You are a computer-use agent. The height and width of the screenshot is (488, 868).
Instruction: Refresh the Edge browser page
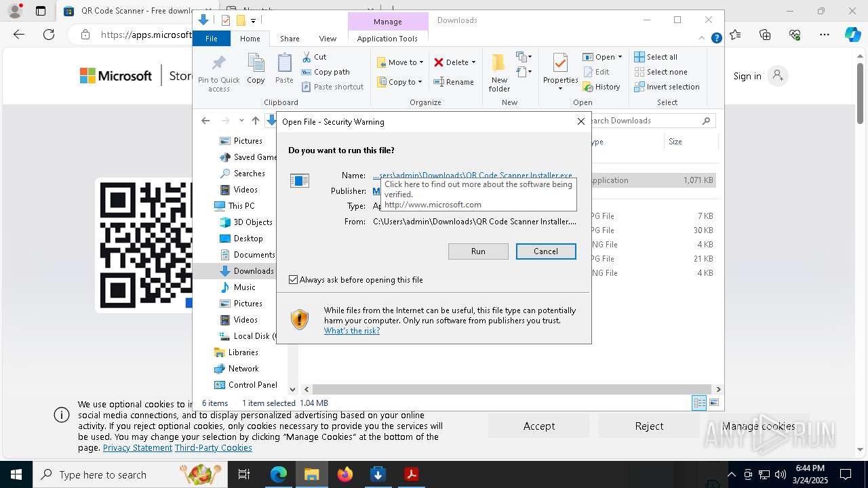click(49, 35)
